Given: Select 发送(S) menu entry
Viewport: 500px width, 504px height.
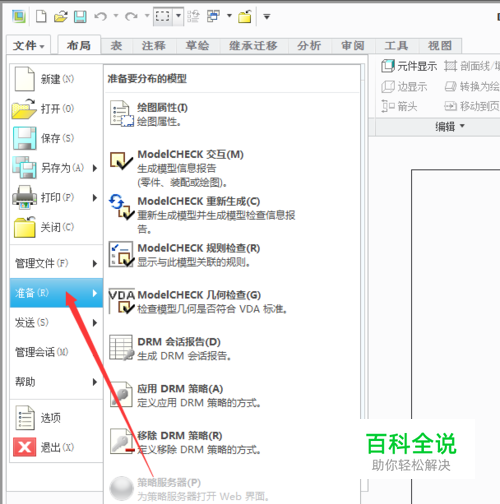Looking at the screenshot, I should (56, 322).
